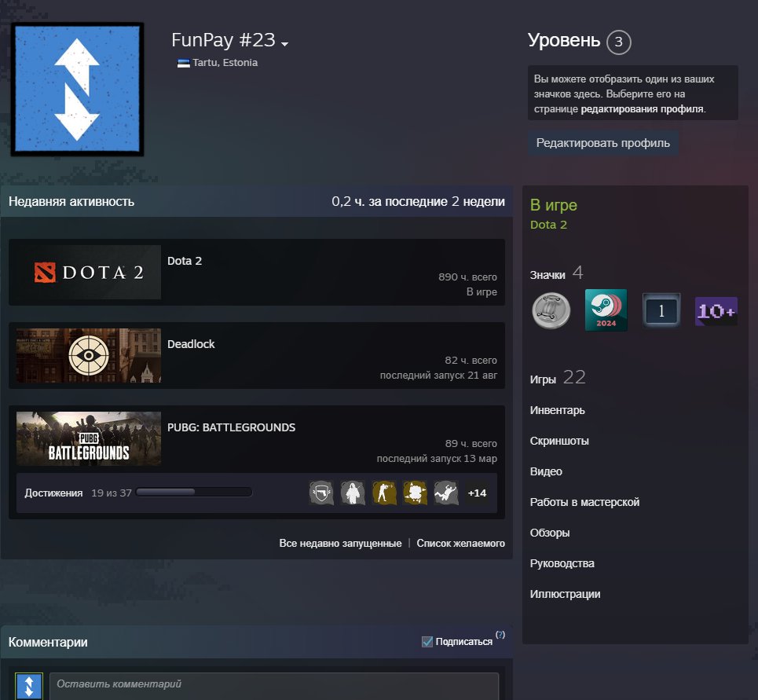
Task: Go to Скриншоты in the sidebar
Action: click(558, 441)
